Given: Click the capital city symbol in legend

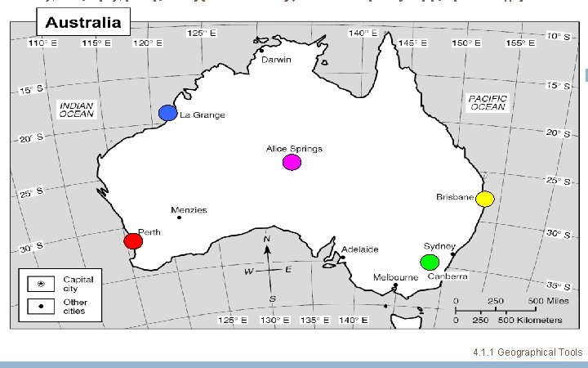Looking at the screenshot, I should pos(41,284).
